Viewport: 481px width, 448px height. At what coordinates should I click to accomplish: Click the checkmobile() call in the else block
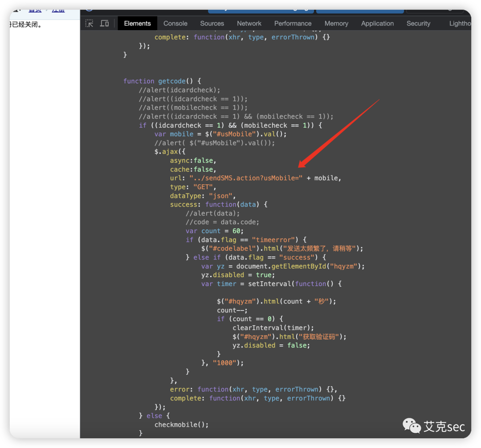[181, 424]
